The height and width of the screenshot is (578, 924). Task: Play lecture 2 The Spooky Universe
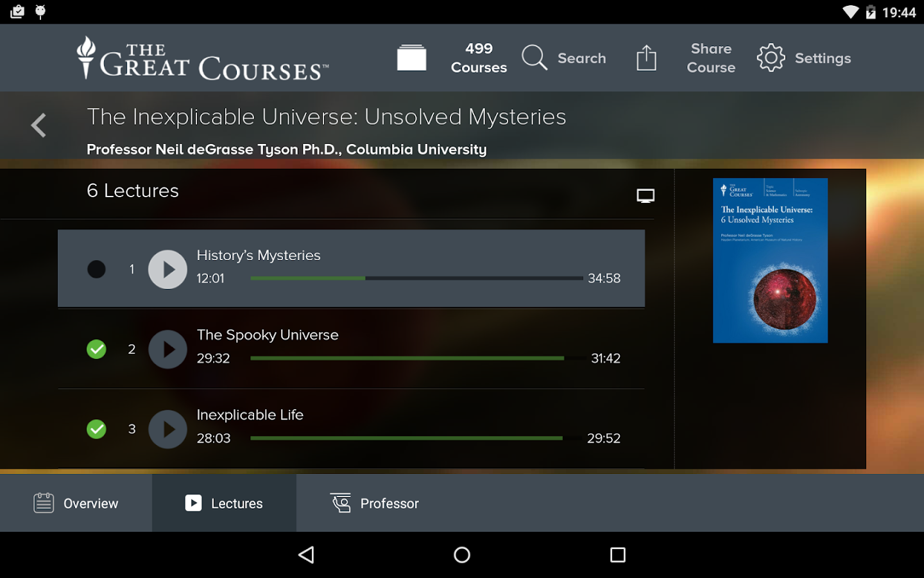pyautogui.click(x=167, y=349)
